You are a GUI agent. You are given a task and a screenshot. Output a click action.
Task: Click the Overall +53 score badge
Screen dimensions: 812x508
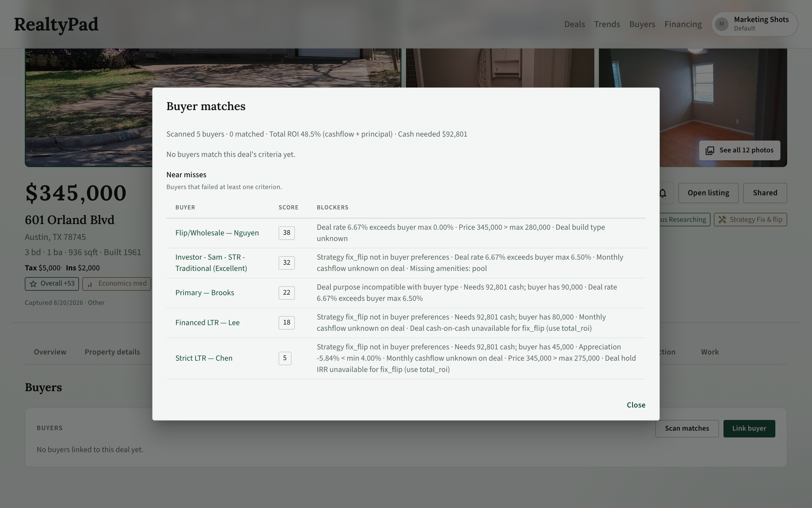(52, 284)
